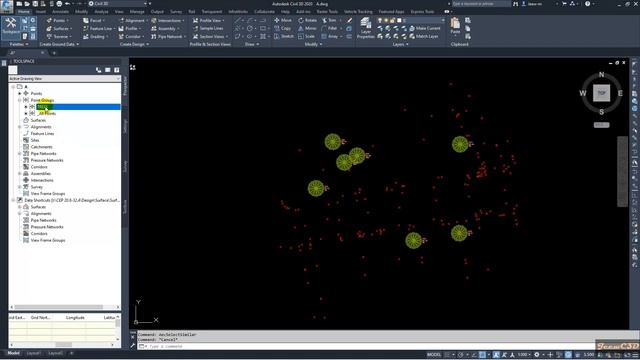Open the Toolspace palette button
This screenshot has height=360, width=640.
11,27
